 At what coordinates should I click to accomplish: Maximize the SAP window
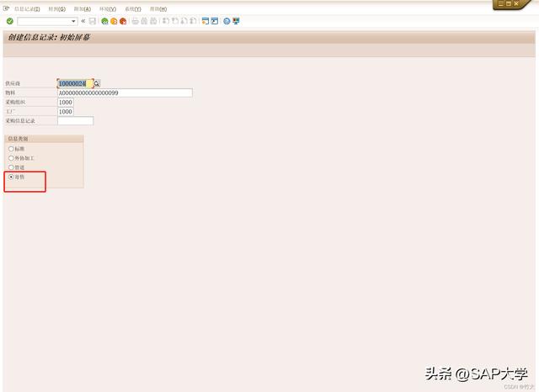[509, 3]
